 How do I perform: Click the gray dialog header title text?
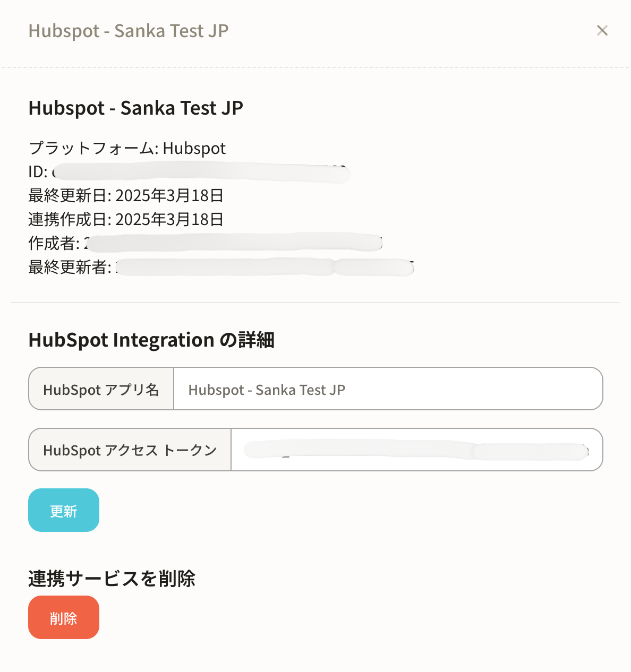click(129, 31)
